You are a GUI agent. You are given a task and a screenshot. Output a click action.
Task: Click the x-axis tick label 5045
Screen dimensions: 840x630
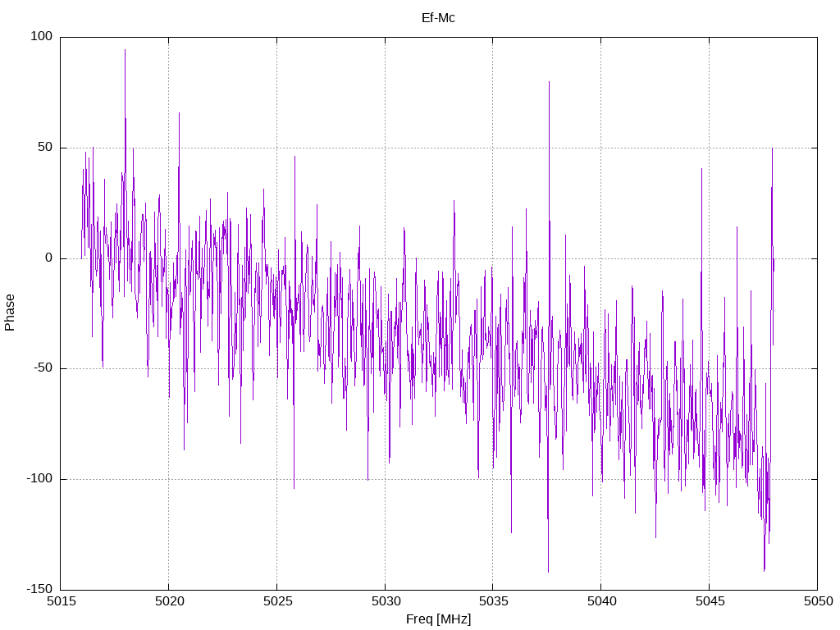coord(710,601)
